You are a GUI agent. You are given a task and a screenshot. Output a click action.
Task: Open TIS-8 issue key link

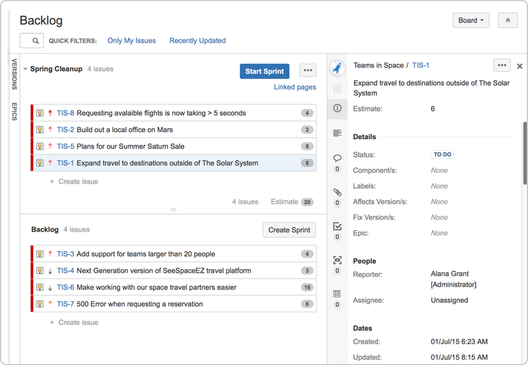click(x=65, y=113)
